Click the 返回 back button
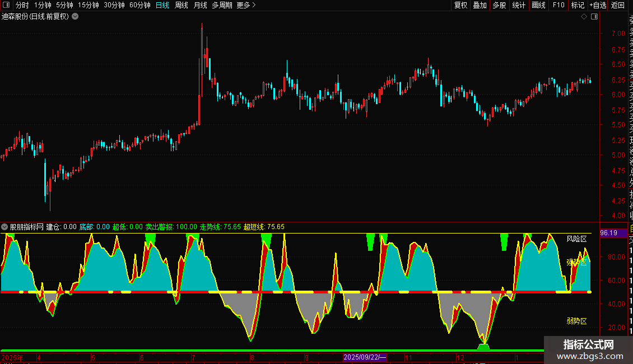 click(618, 5)
